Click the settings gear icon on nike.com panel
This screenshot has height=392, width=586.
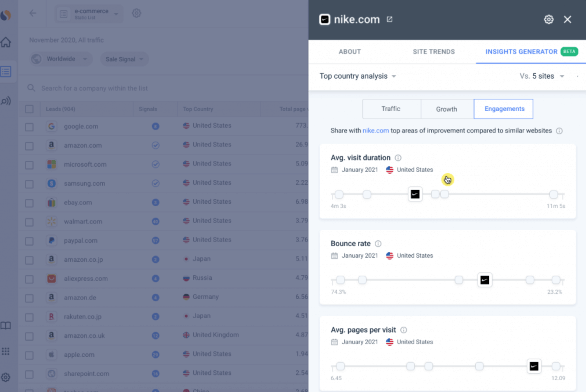(x=549, y=19)
